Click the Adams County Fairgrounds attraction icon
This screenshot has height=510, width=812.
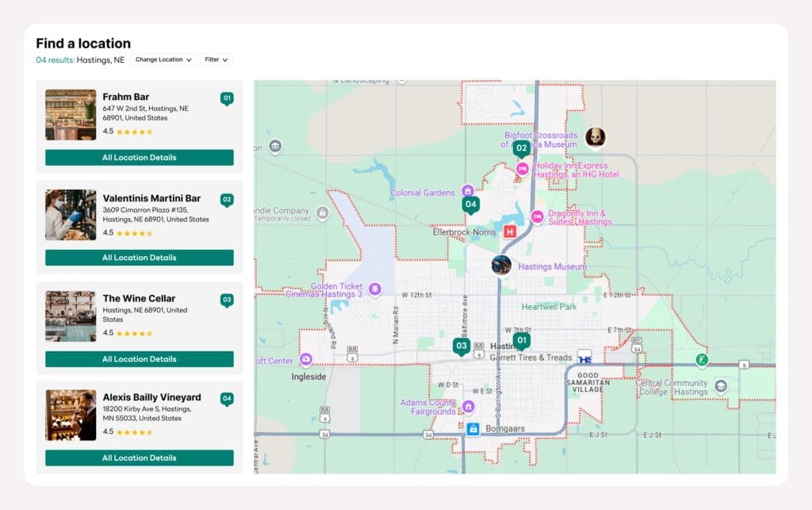click(469, 405)
